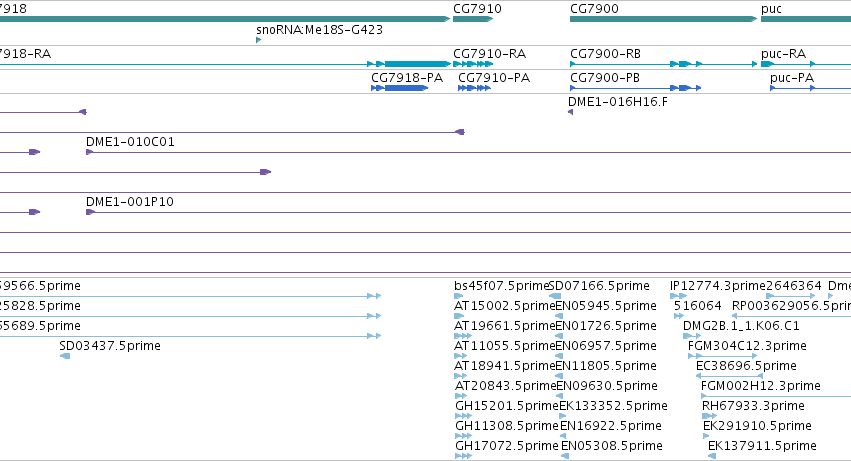Click the DME1-016H16.F label
851x461 pixels.
[618, 102]
